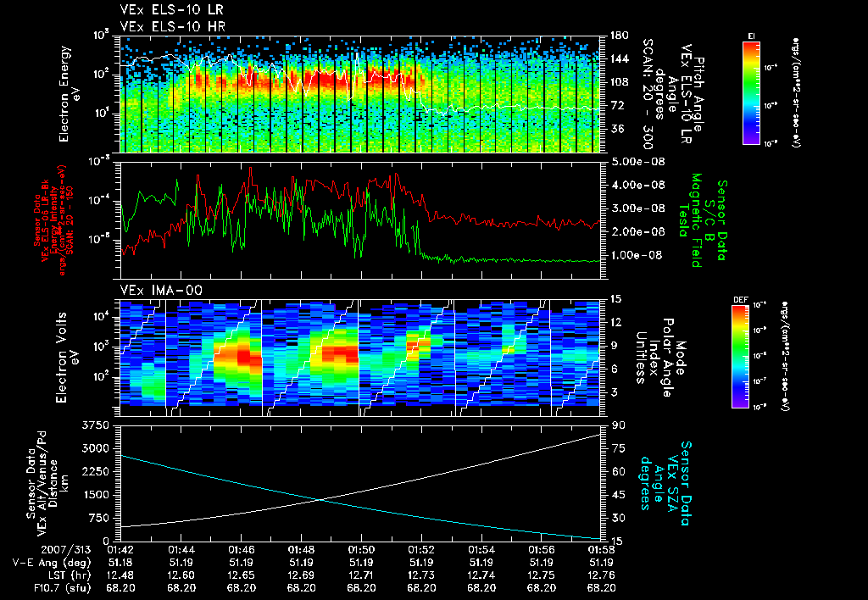Screen dimensions: 868x600
Task: Click the 01:54 time tick label
Action: [481, 550]
